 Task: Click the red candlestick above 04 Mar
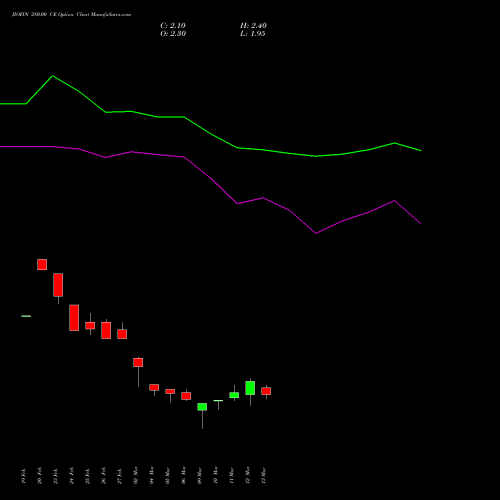[154, 387]
